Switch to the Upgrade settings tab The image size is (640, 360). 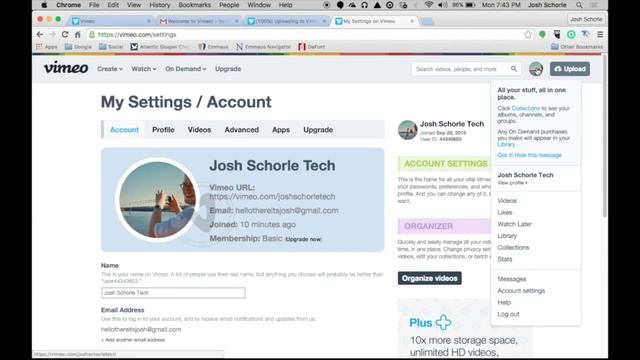point(318,130)
